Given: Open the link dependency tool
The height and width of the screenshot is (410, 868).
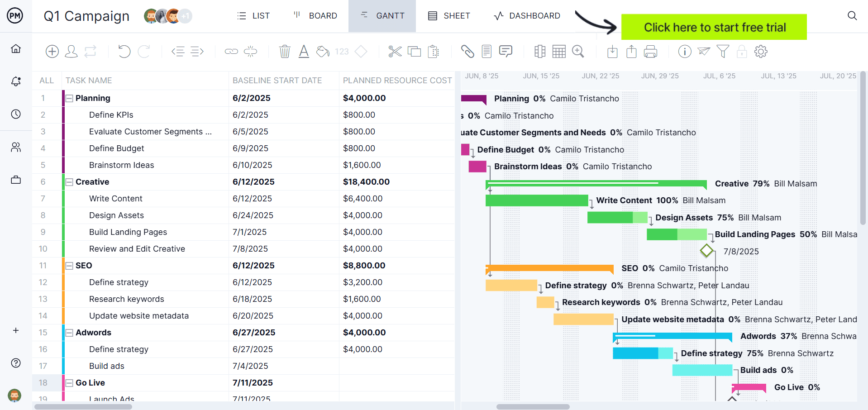Looking at the screenshot, I should 231,51.
